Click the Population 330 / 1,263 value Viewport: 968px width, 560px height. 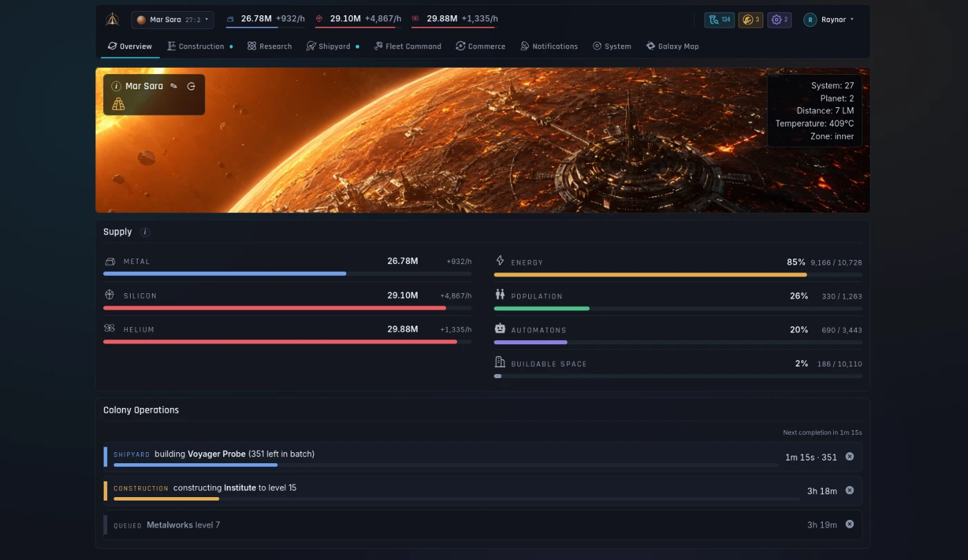(841, 297)
